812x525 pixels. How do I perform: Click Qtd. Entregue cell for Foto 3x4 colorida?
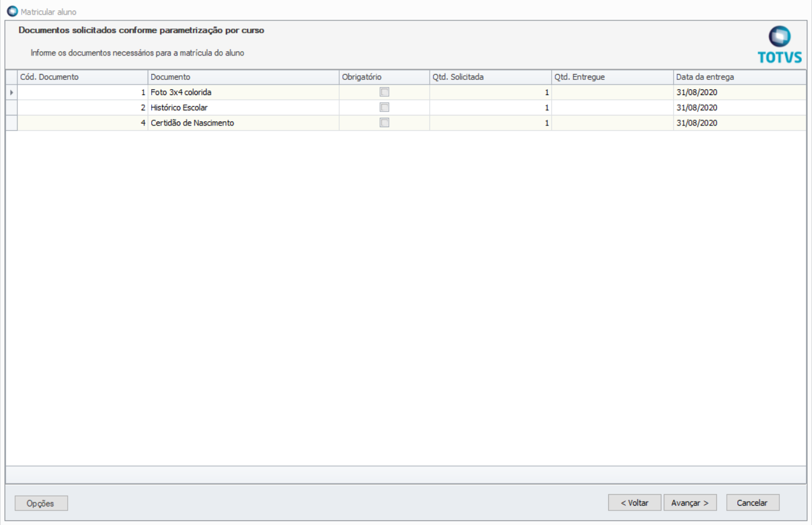pyautogui.click(x=612, y=92)
